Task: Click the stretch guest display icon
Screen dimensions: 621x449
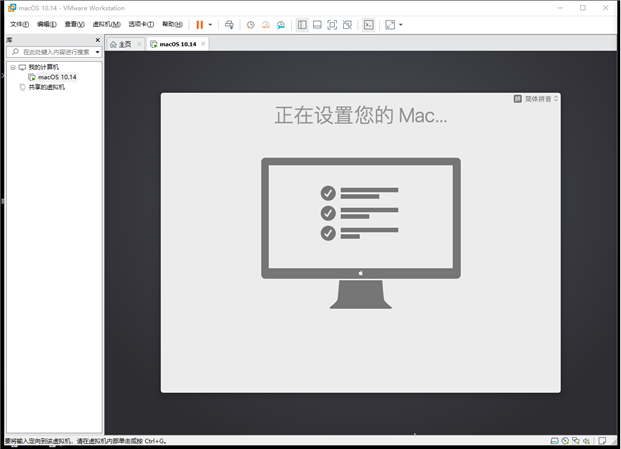Action: click(x=390, y=25)
